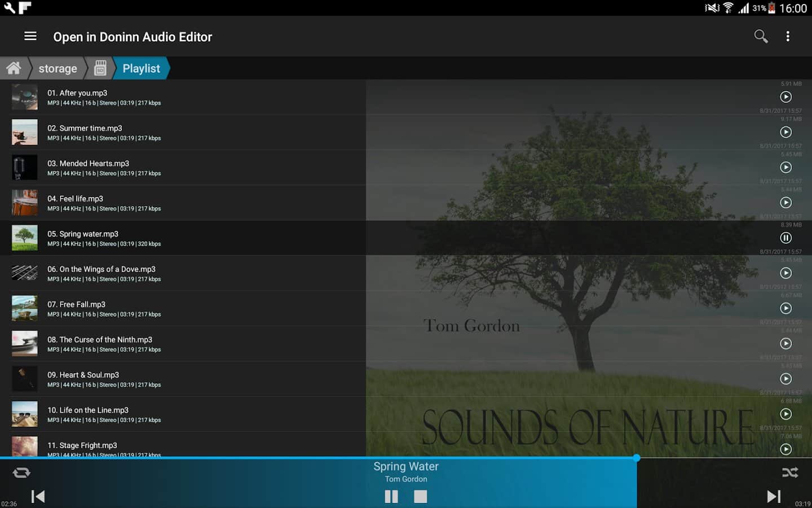The width and height of the screenshot is (812, 508).
Task: Pause playback in the bottom player bar
Action: [391, 496]
